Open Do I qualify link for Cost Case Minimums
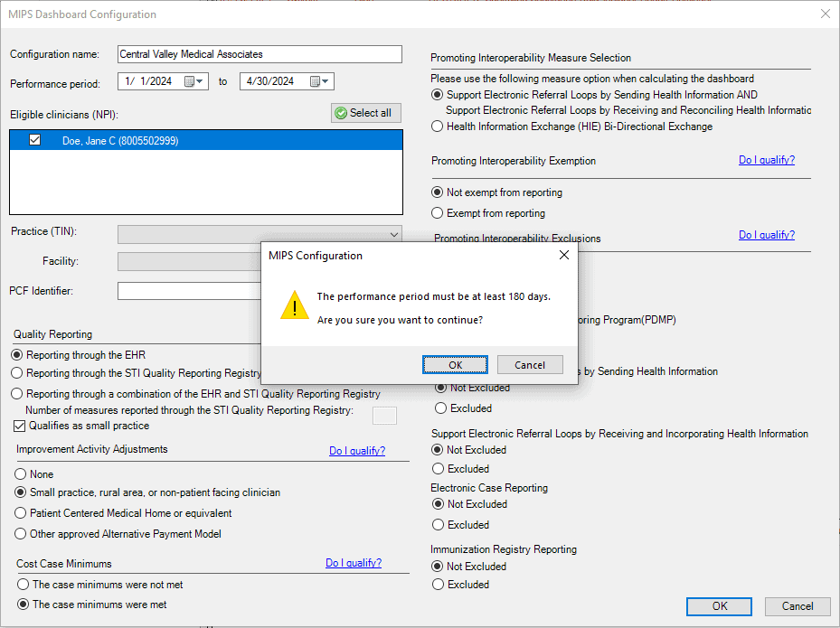 pyautogui.click(x=353, y=563)
